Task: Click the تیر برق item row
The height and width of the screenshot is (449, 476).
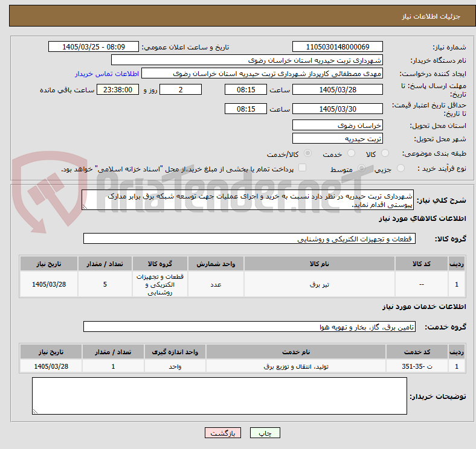Action: pyautogui.click(x=242, y=284)
